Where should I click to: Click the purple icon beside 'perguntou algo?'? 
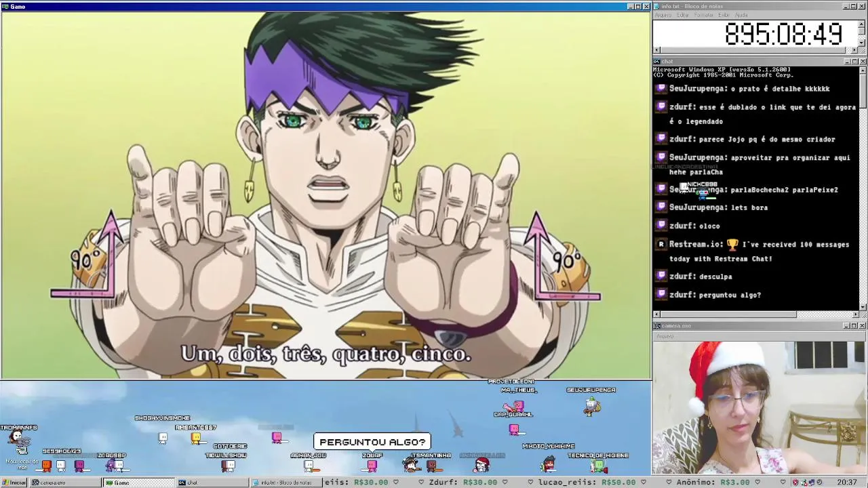[x=661, y=294]
